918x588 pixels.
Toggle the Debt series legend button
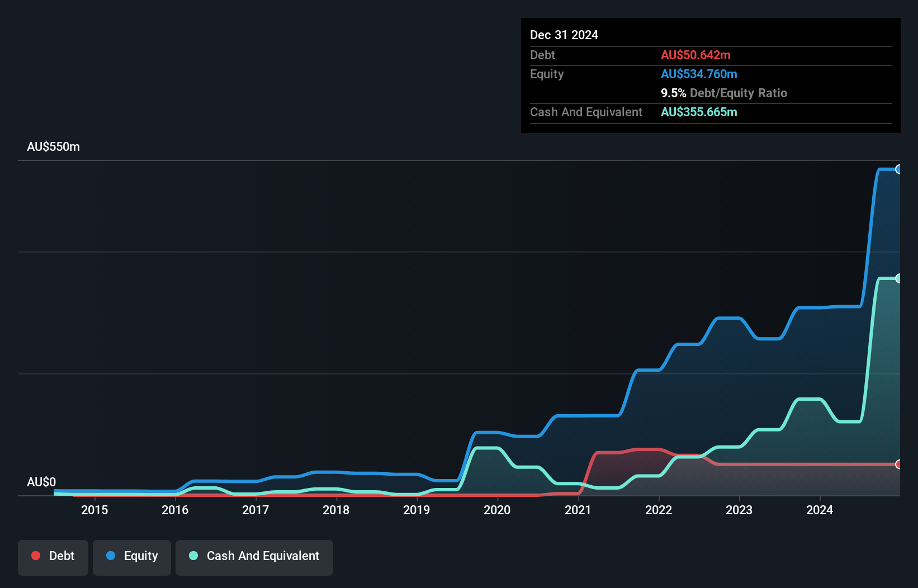[x=53, y=557]
